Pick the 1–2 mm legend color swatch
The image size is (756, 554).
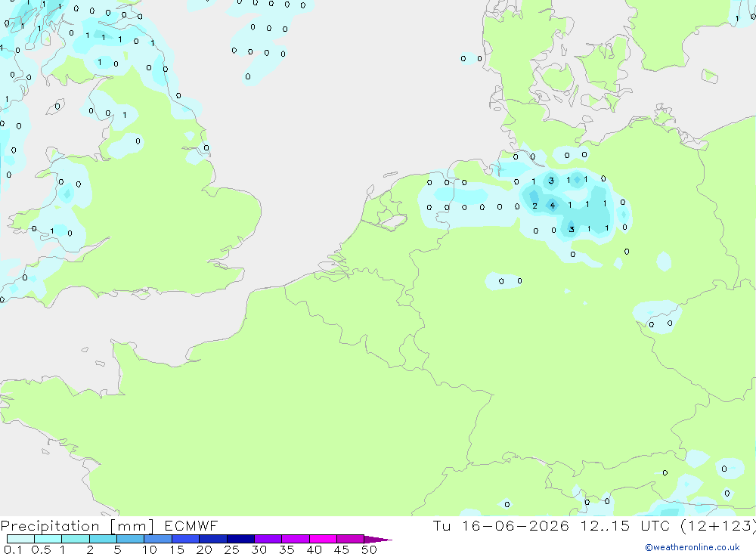[x=76, y=539]
